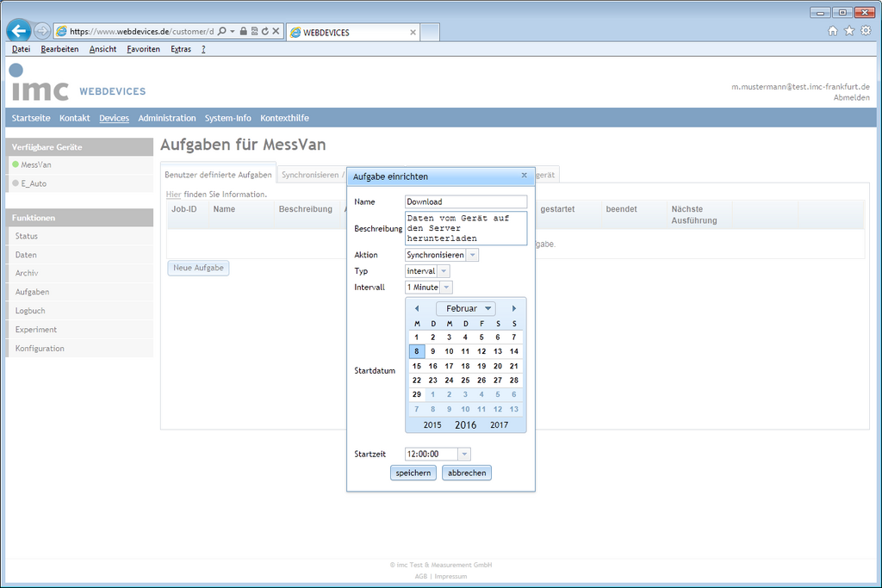Close the WEBDEVICES browser tab
Image resolution: width=882 pixels, height=588 pixels.
(413, 33)
